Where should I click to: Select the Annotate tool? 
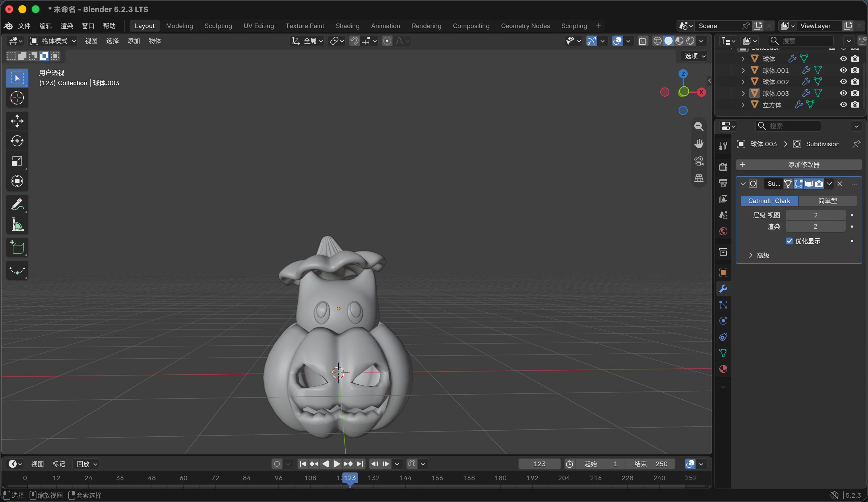point(17,204)
